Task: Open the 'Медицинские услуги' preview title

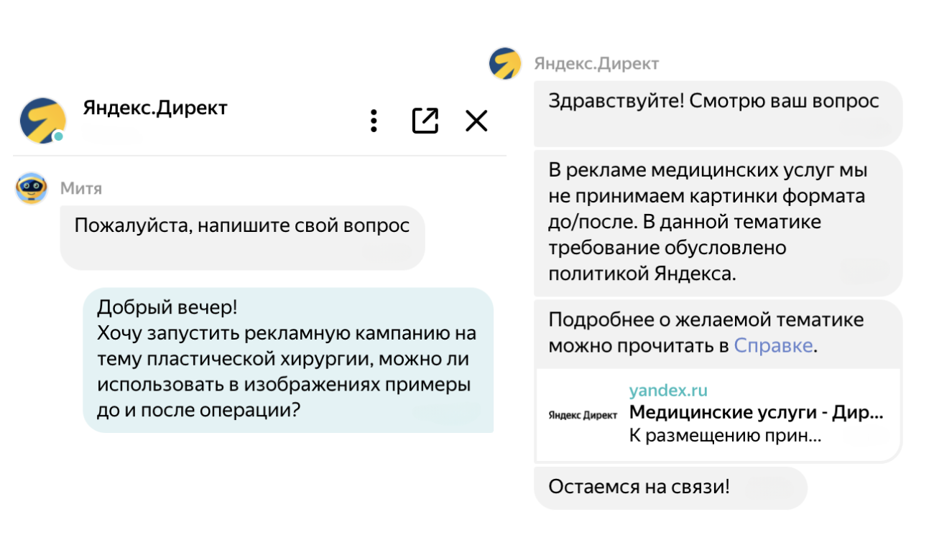Action: (x=756, y=413)
